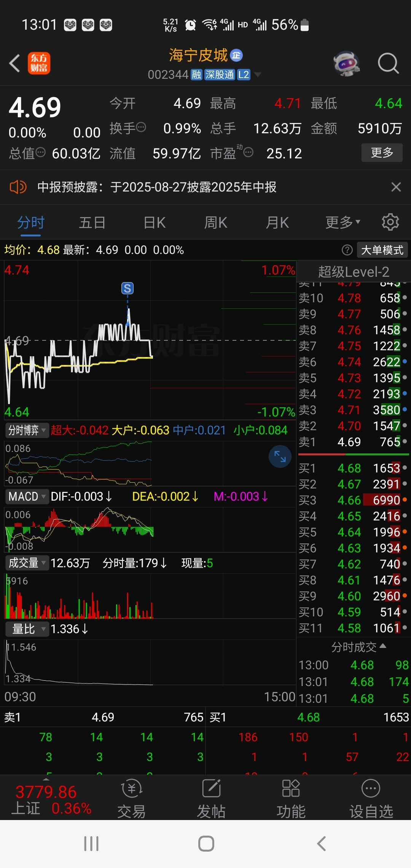Tap the 总值 info icon
The height and width of the screenshot is (868, 411).
[x=40, y=153]
